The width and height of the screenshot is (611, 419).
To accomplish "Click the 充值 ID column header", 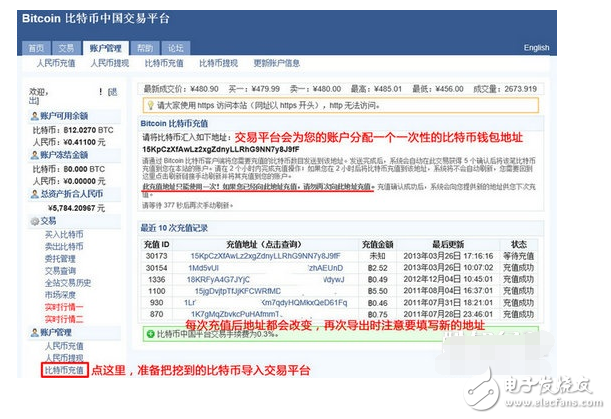I will pos(156,244).
